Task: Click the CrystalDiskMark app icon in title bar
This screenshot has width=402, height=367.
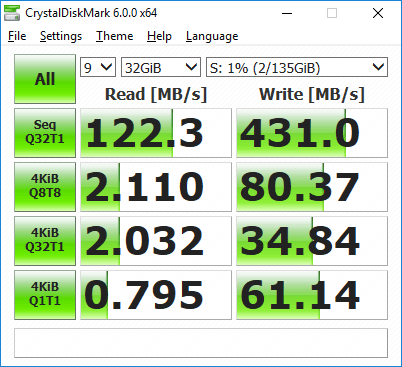Action: click(x=12, y=13)
